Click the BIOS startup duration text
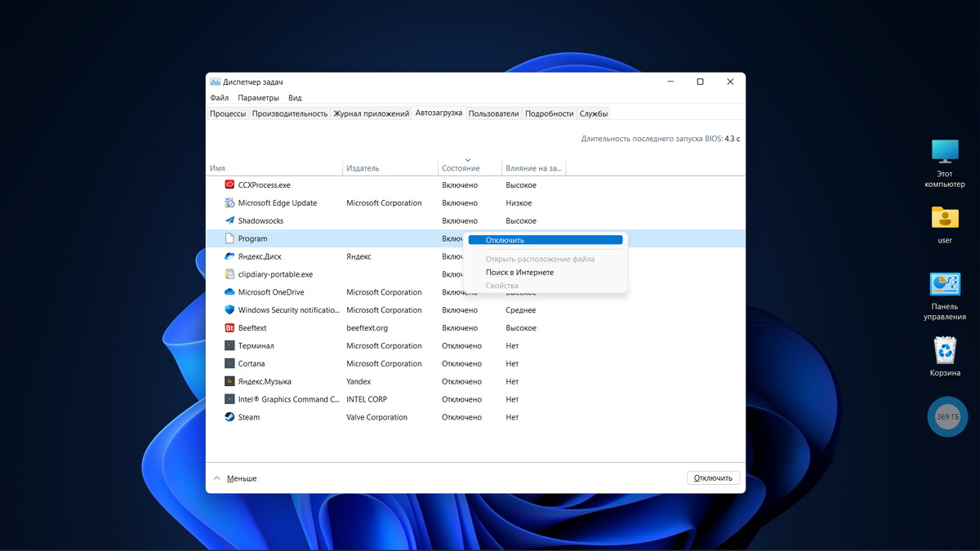The image size is (980, 551). click(661, 139)
